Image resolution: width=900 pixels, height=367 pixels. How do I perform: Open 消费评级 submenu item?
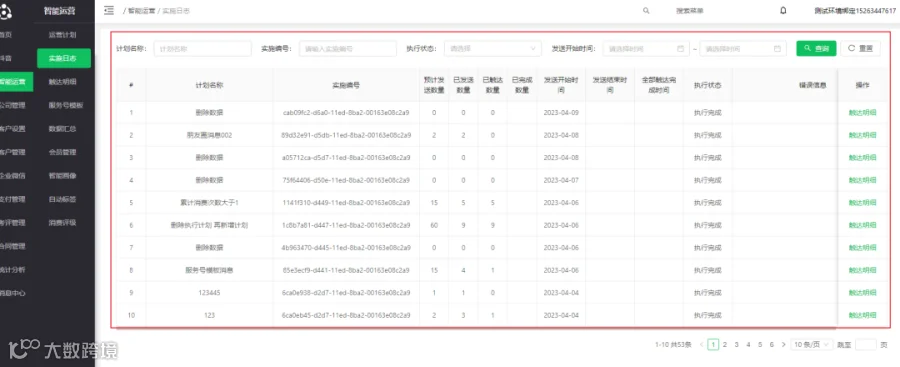pyautogui.click(x=62, y=223)
